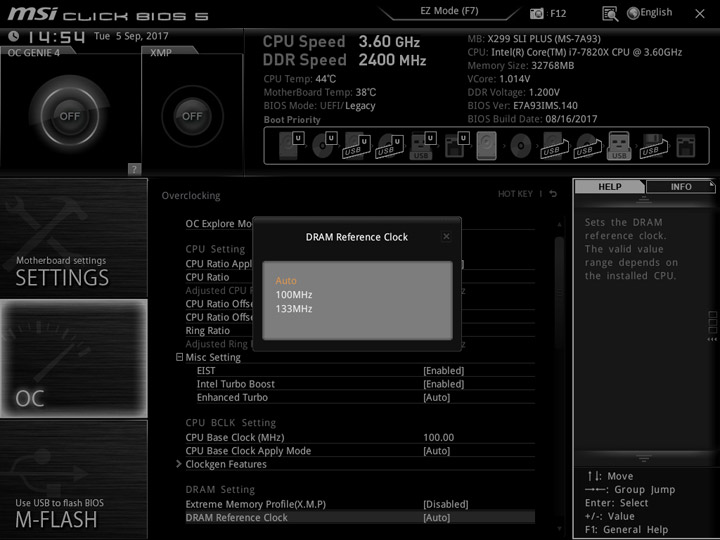Choose Auto in DRAM Reference Clock list
The image size is (720, 540).
point(286,281)
